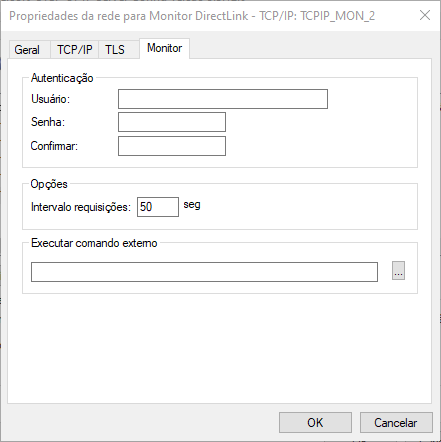Image resolution: width=441 pixels, height=442 pixels.
Task: Click the Senha: label
Action: (x=48, y=122)
